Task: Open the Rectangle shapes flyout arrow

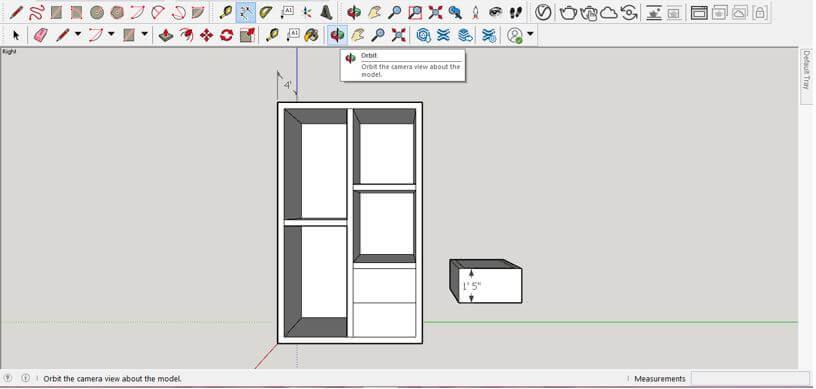Action: pos(144,35)
